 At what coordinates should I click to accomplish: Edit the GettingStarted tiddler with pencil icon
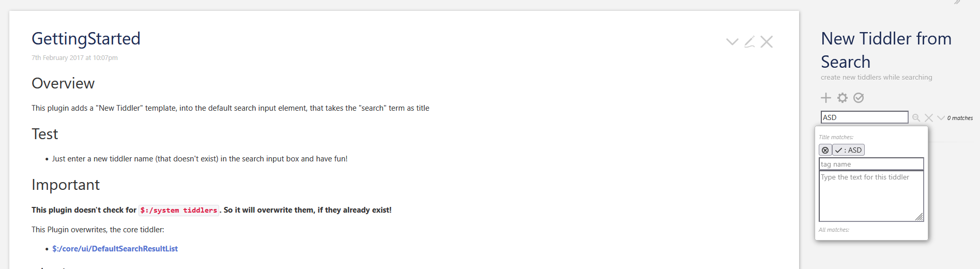pyautogui.click(x=749, y=42)
